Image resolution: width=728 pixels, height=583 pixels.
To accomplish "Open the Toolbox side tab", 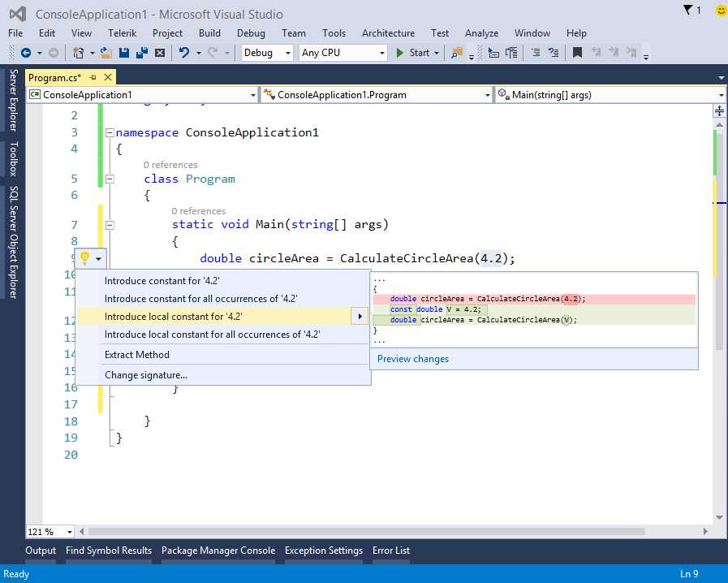I will [x=14, y=159].
